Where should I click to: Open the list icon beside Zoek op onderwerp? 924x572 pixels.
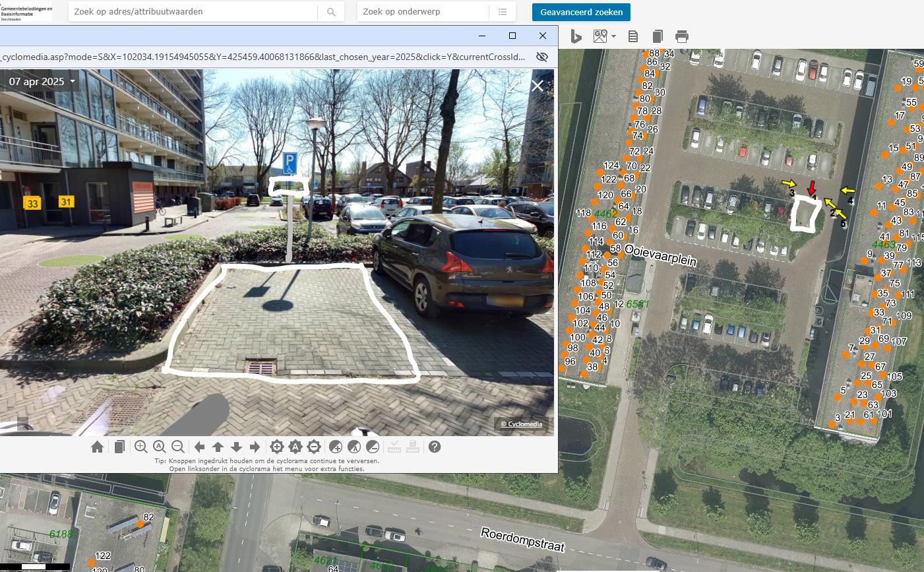503,12
